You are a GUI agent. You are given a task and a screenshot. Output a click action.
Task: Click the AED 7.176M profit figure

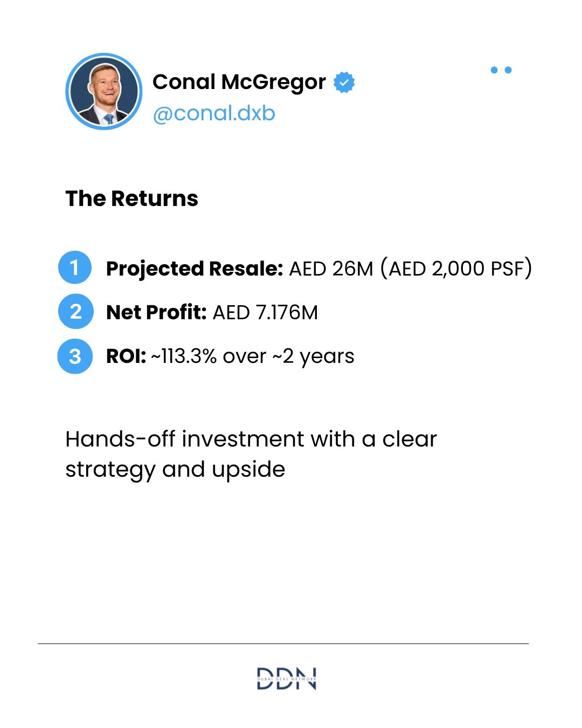[266, 313]
